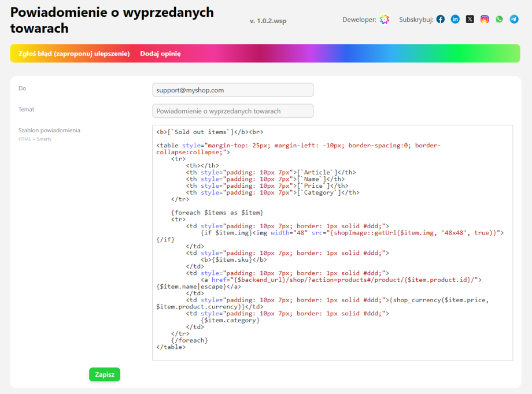
Task: Open the 'Dodaj opinię' link
Action: 160,54
